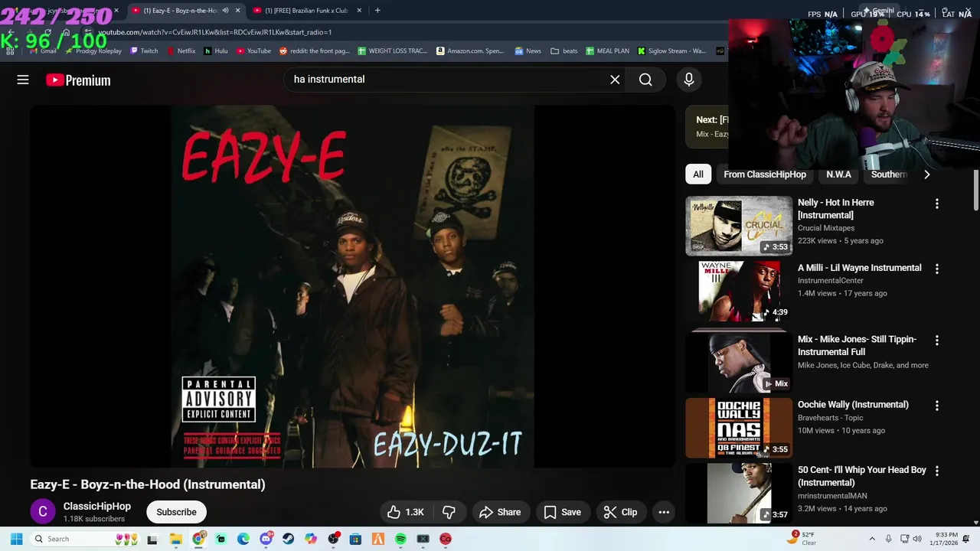Open Prodigy Roleplay bookmark
The width and height of the screenshot is (980, 551).
[x=93, y=51]
